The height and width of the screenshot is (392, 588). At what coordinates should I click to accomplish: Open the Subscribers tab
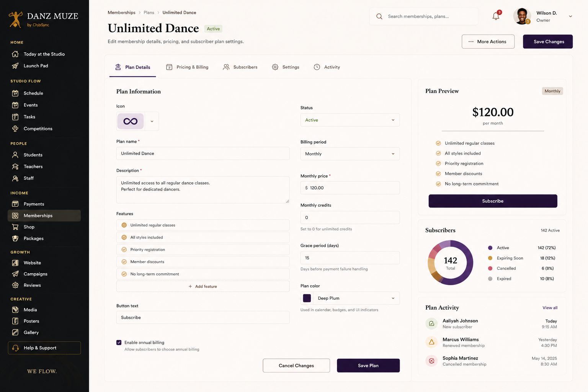click(240, 67)
